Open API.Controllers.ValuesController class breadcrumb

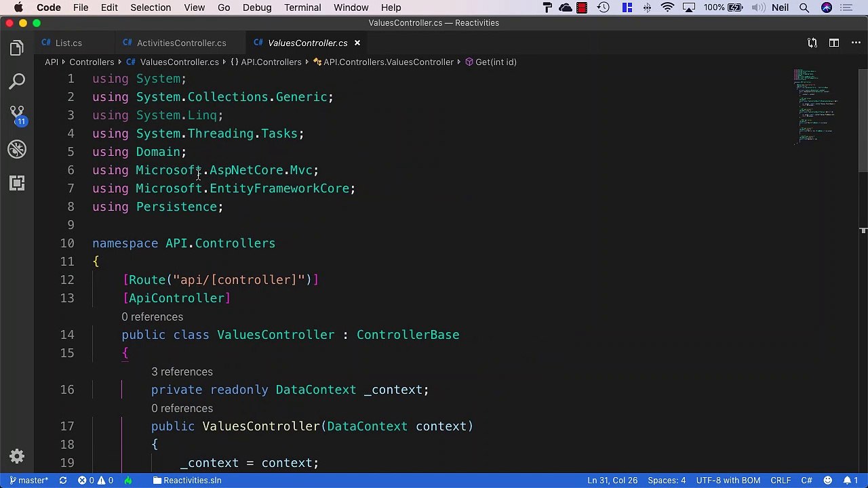tap(383, 62)
